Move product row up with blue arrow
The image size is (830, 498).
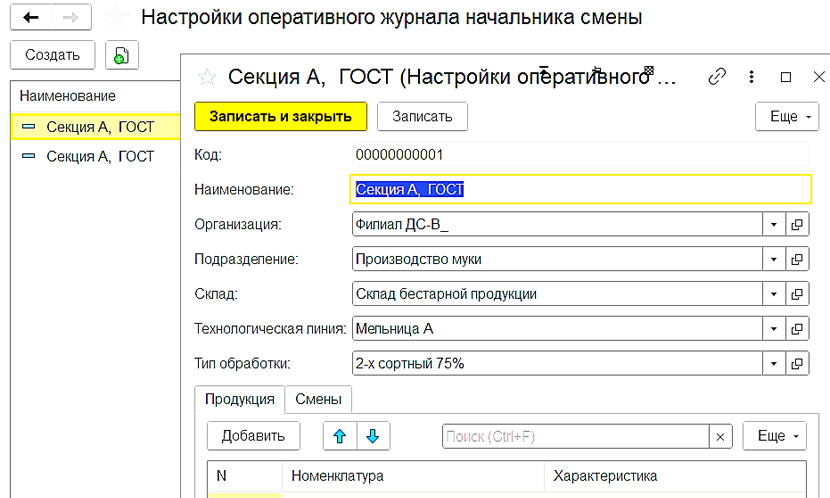[x=340, y=436]
